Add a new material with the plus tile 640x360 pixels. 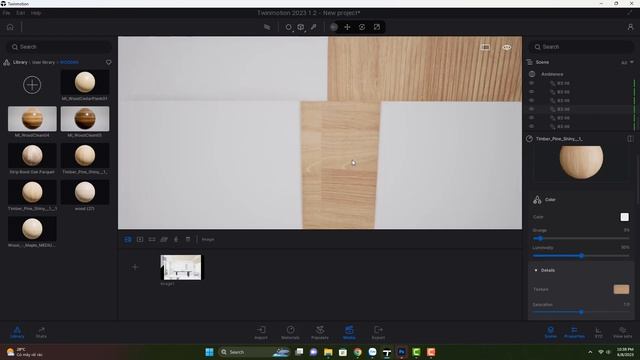tap(32, 85)
